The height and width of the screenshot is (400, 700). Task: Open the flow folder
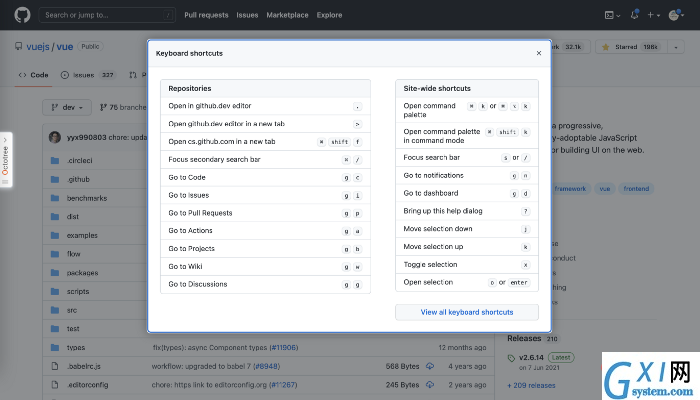point(74,254)
